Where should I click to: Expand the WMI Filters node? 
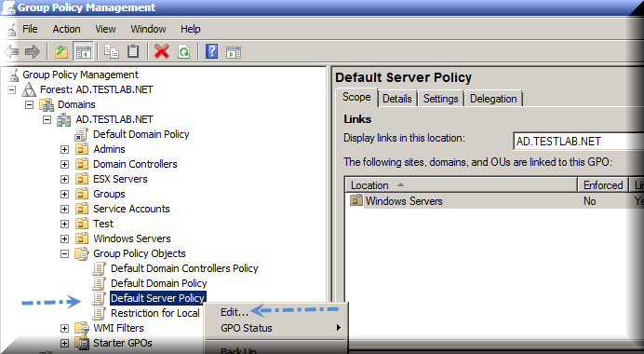pyautogui.click(x=64, y=328)
